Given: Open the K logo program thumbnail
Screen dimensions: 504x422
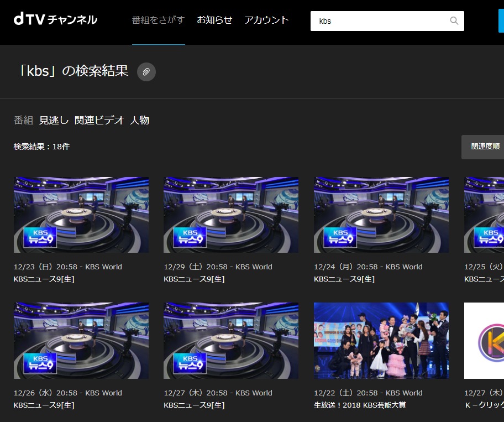Looking at the screenshot, I should pos(484,341).
